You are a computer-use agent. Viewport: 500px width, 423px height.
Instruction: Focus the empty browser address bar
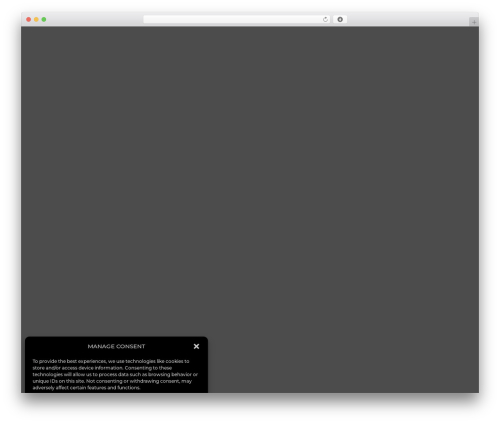[233, 19]
